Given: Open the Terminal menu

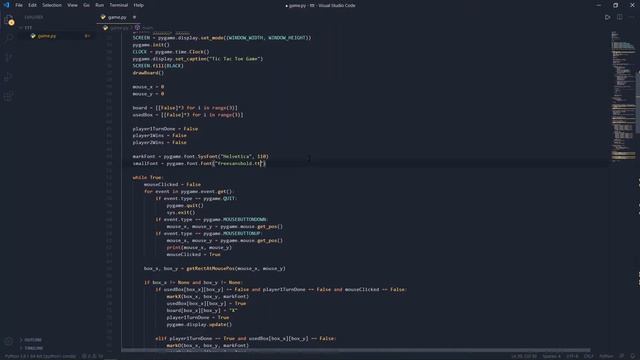Looking at the screenshot, I should pos(119,5).
